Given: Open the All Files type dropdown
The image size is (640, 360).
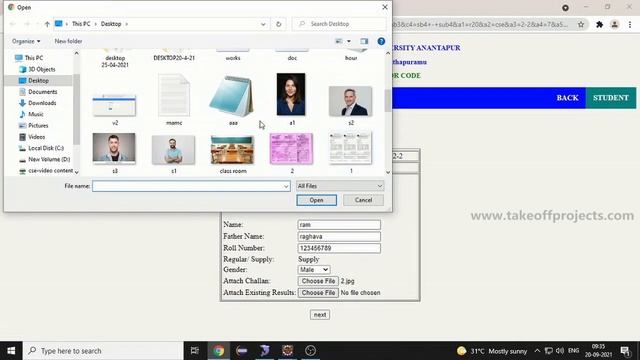Looking at the screenshot, I should 340,186.
